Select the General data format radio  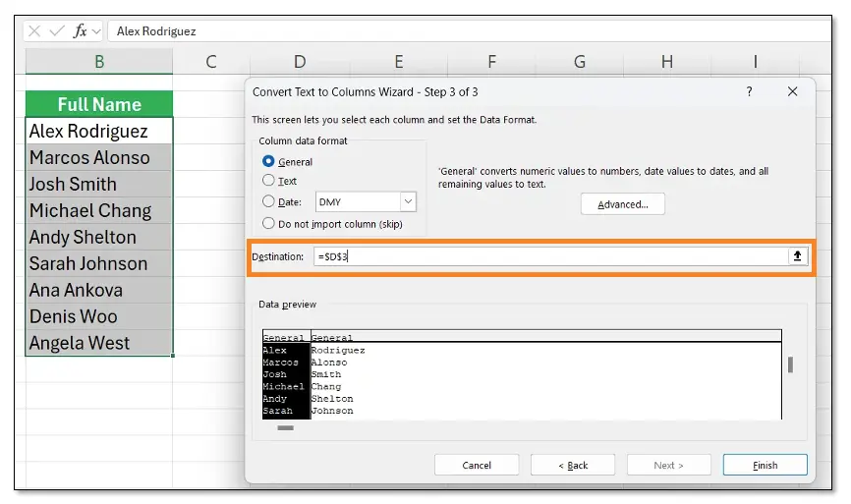[x=268, y=161]
